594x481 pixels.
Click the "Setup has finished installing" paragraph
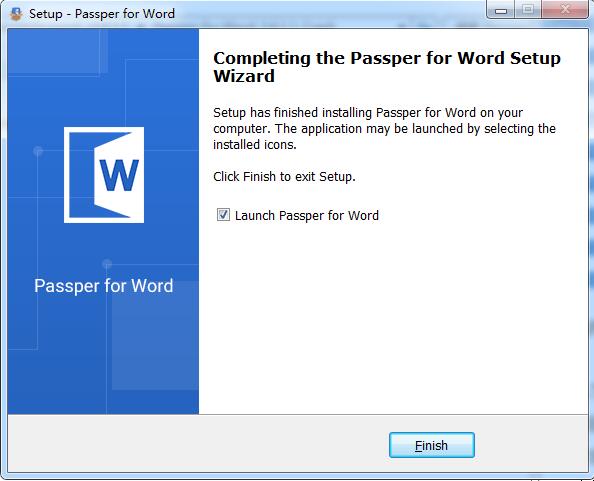(x=384, y=128)
